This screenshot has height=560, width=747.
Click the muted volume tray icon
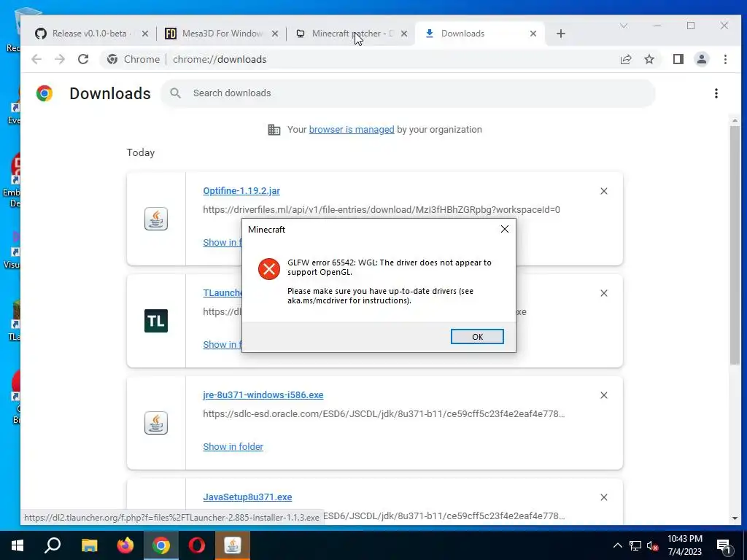(x=652, y=545)
